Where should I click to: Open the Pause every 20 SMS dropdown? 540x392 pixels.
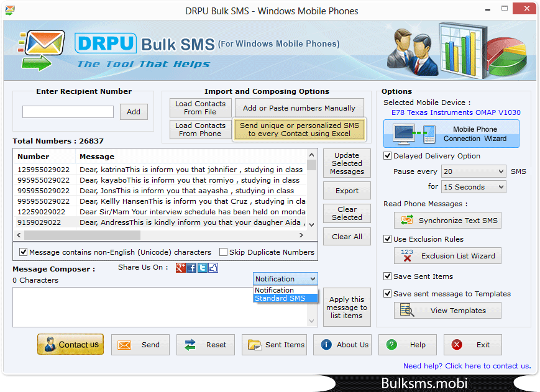[x=474, y=171]
